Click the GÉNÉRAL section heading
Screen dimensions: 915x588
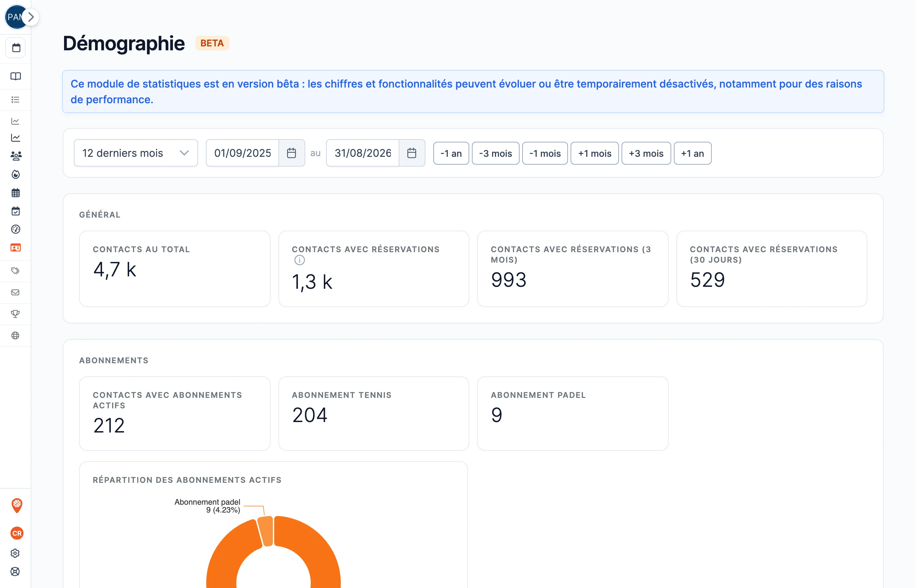[x=100, y=215]
